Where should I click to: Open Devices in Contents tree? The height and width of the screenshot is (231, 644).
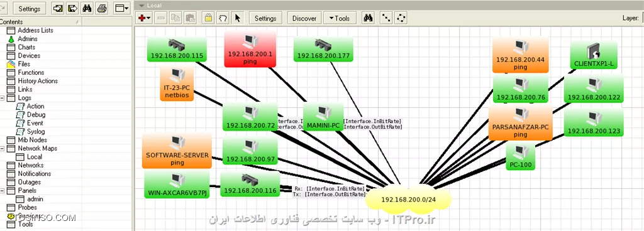coord(29,56)
